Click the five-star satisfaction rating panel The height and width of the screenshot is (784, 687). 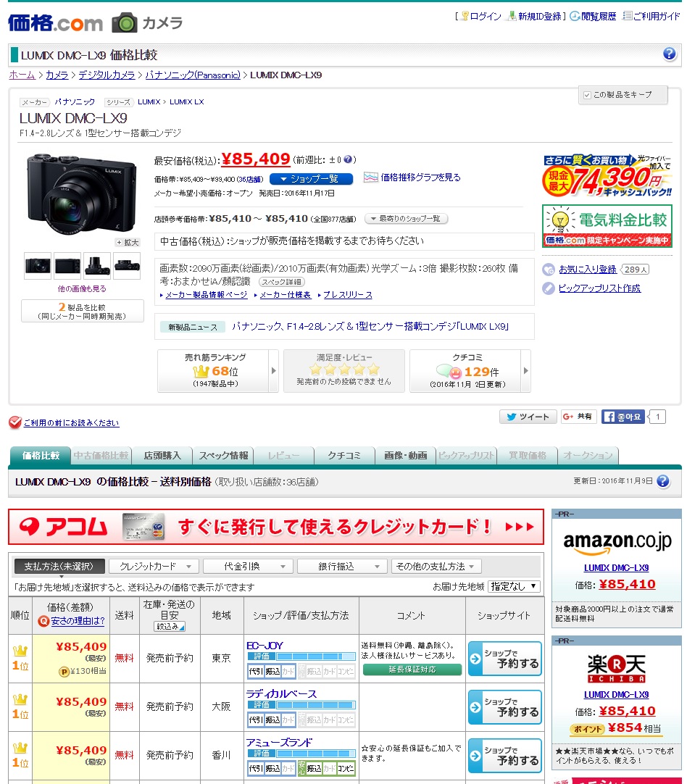[x=343, y=371]
